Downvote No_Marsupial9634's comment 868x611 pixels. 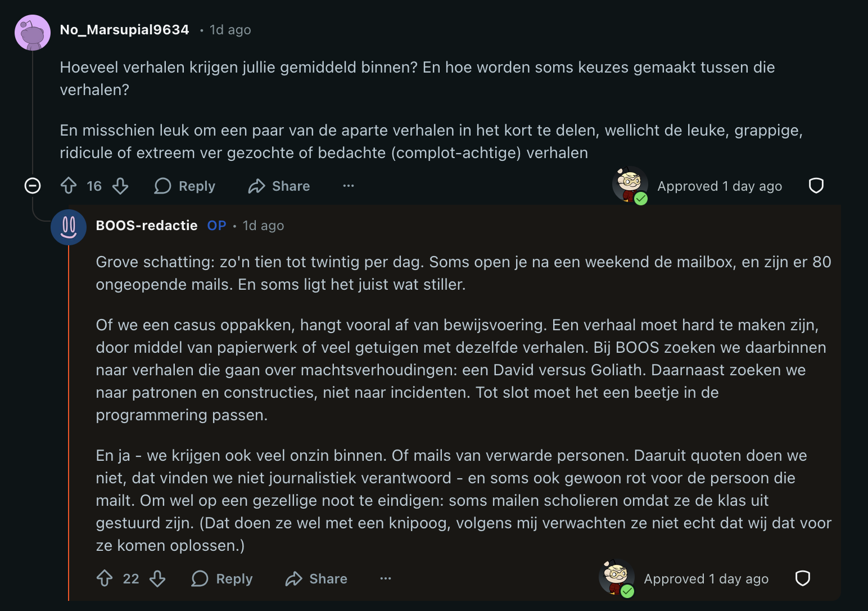[120, 186]
